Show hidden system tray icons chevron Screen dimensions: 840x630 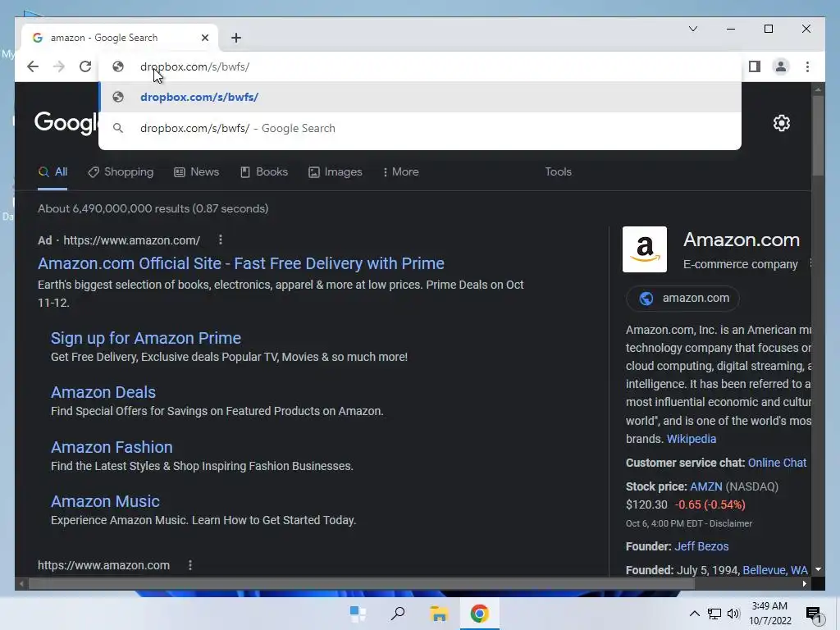pyautogui.click(x=694, y=614)
